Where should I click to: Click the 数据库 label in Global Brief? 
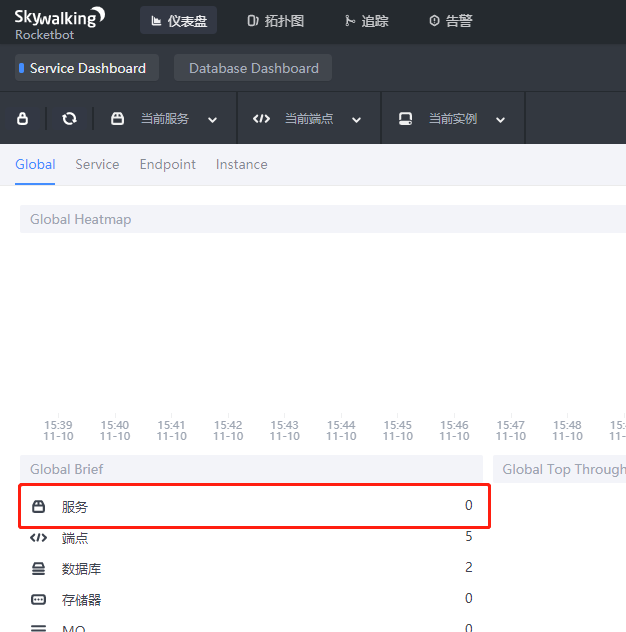[81, 569]
